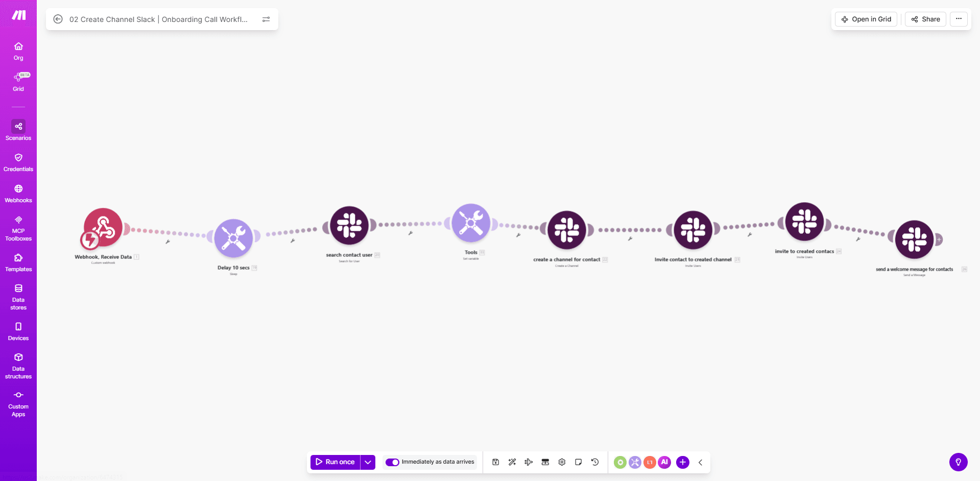This screenshot has width=980, height=481.
Task: Open Devices in the sidebar
Action: click(x=18, y=331)
